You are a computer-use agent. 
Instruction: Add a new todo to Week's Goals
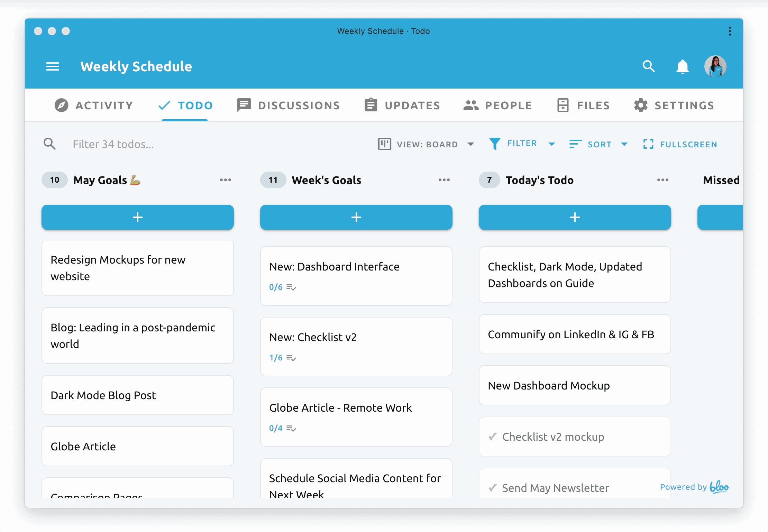pos(356,217)
